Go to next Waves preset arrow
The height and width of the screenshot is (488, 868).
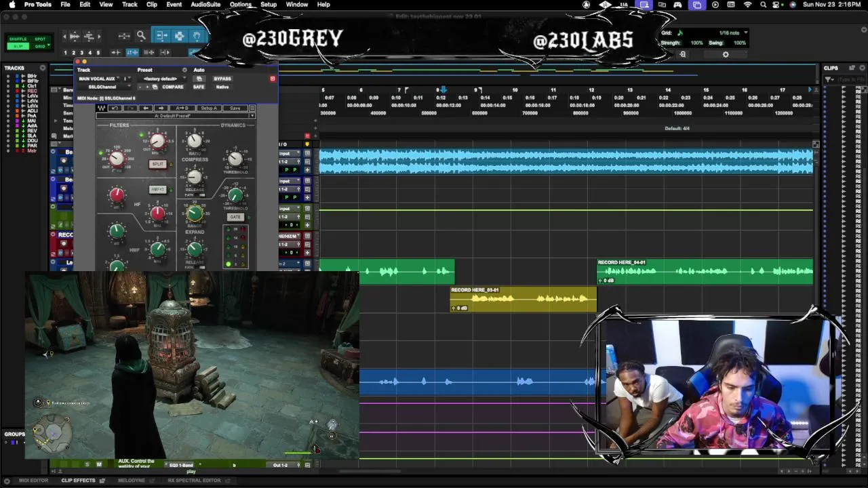(161, 108)
